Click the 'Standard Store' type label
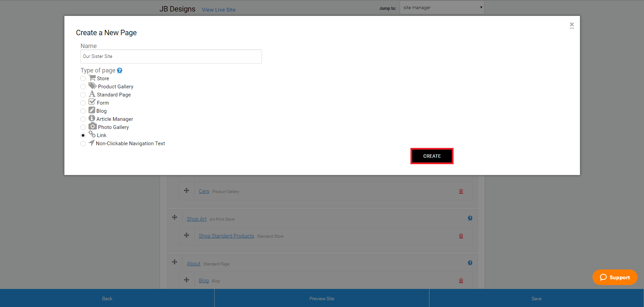Image resolution: width=644 pixels, height=307 pixels. [x=270, y=236]
